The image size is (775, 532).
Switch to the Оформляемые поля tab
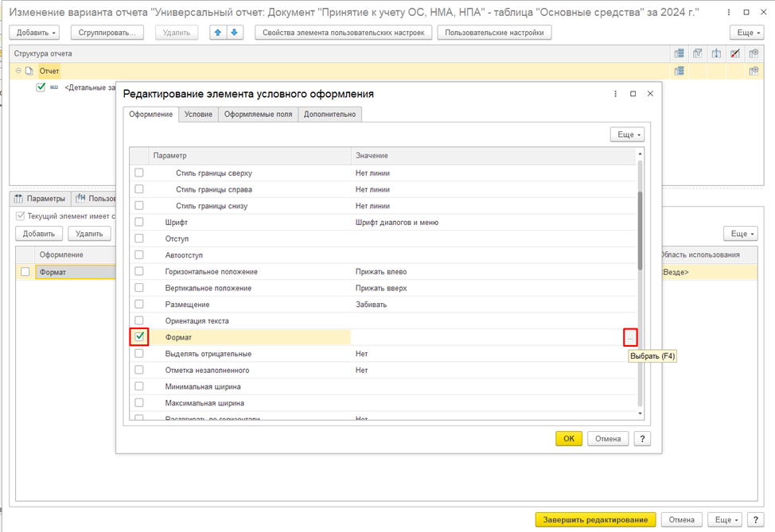pos(258,114)
